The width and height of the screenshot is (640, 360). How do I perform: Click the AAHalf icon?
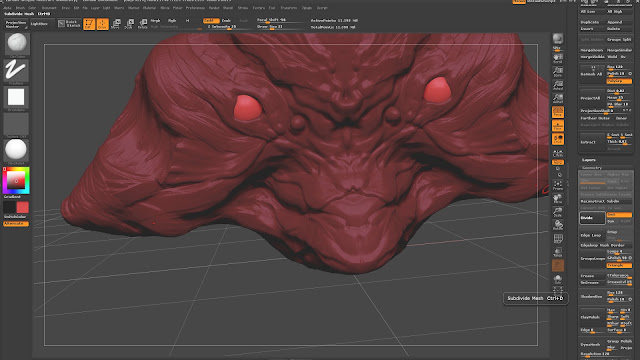(558, 99)
